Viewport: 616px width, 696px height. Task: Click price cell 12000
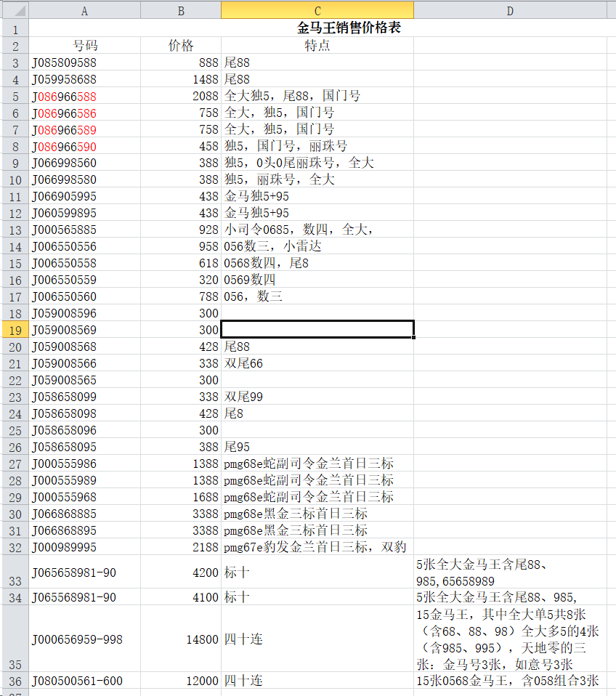click(x=181, y=681)
